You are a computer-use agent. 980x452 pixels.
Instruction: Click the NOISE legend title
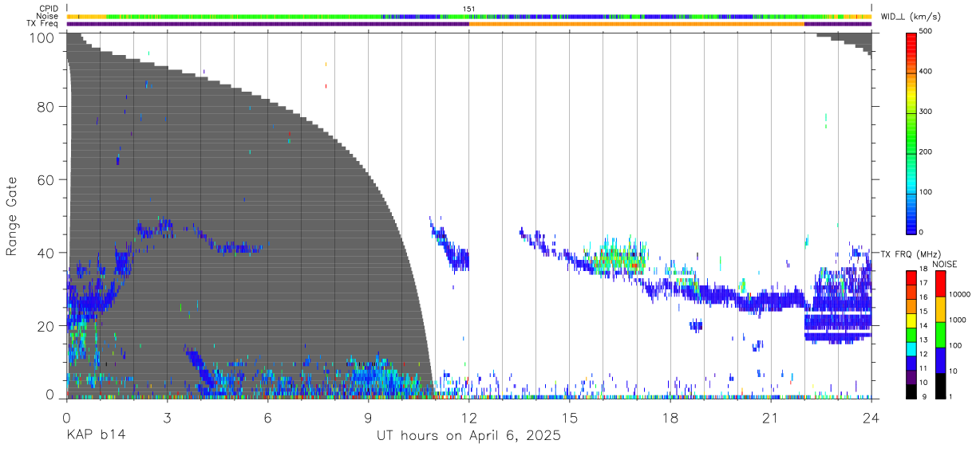tap(944, 264)
